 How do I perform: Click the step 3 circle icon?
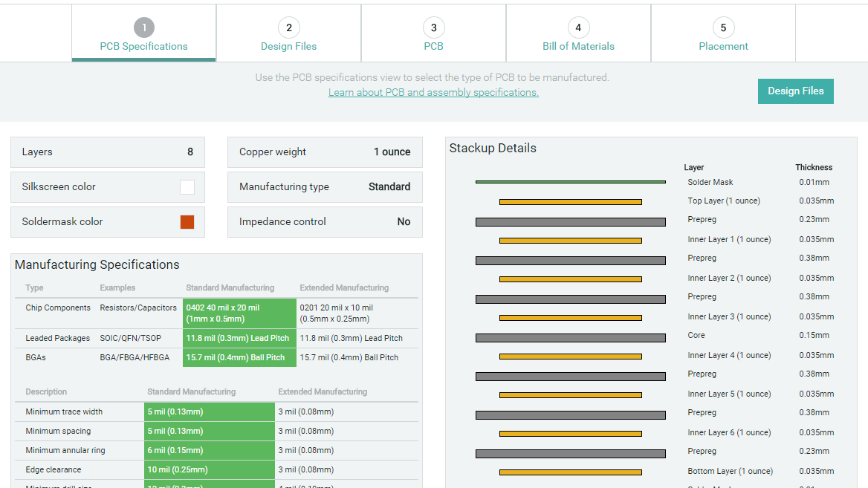point(433,28)
